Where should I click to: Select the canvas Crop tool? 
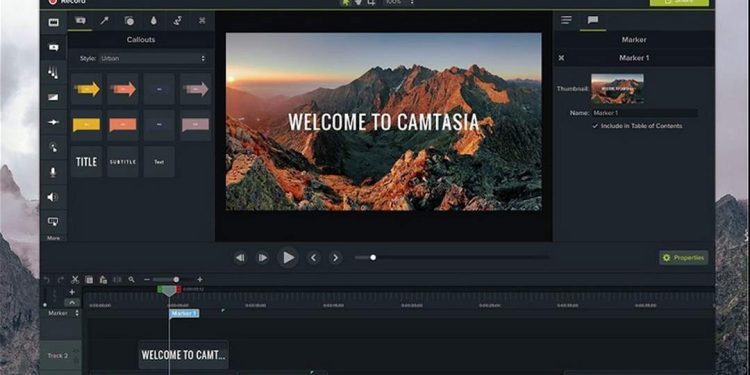(372, 2)
